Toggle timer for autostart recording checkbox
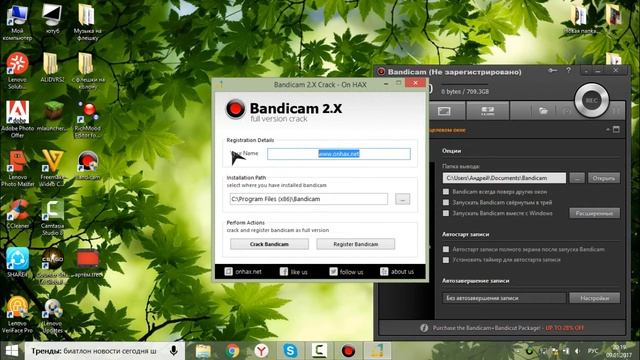The width and height of the screenshot is (640, 360). (x=446, y=260)
